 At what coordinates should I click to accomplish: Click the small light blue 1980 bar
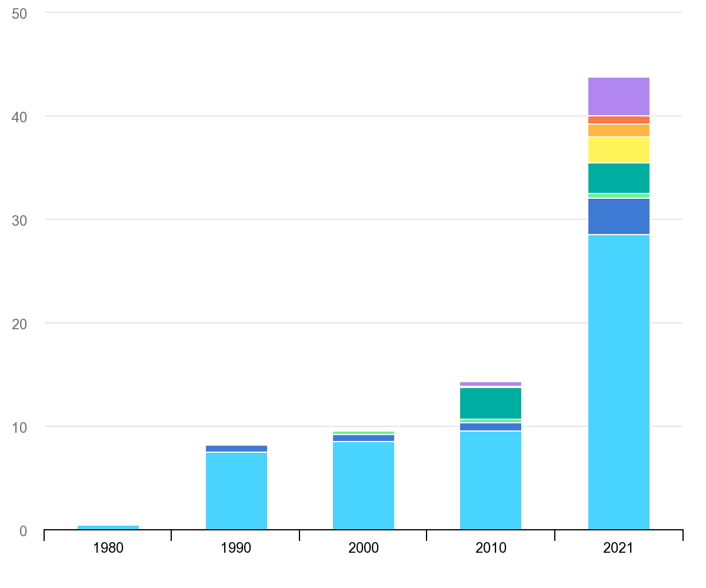click(x=108, y=527)
